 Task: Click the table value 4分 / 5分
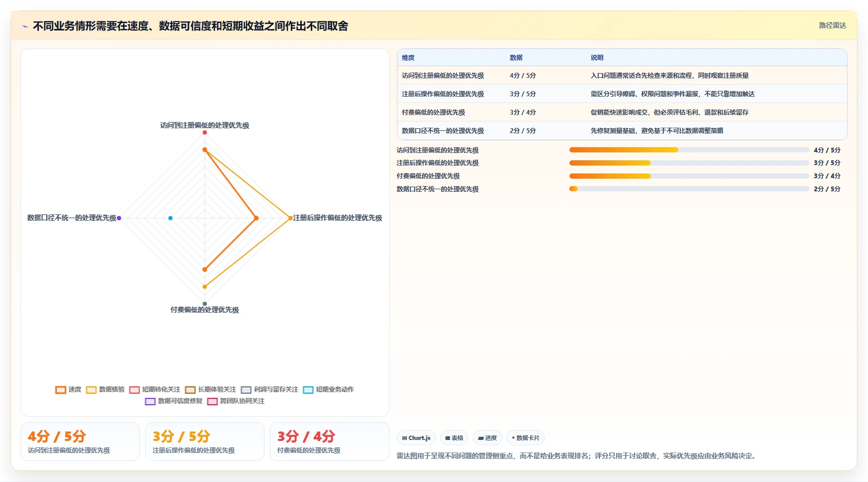click(523, 76)
